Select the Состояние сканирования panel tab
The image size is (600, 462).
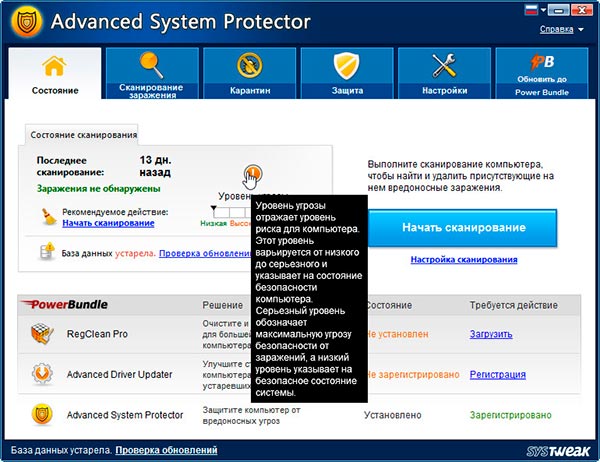(83, 135)
